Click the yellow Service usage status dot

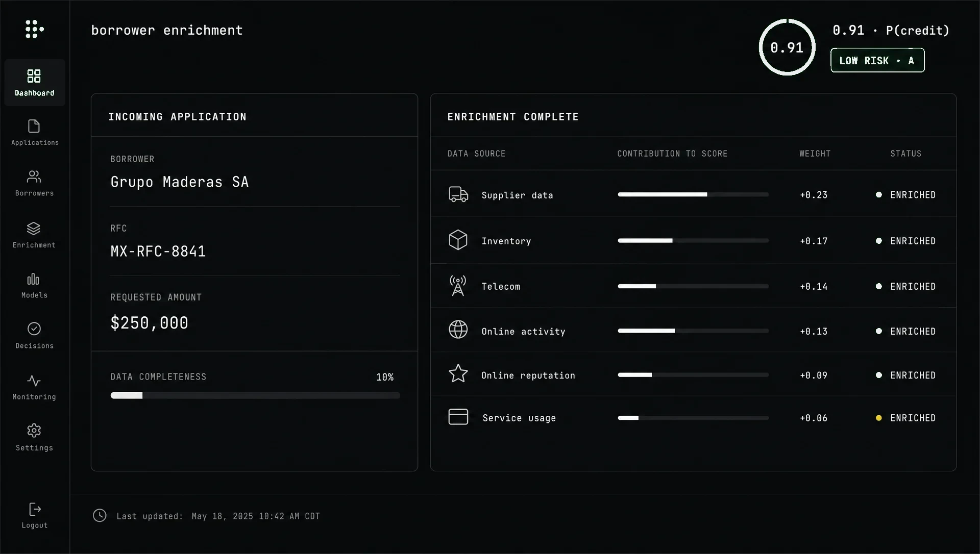click(x=879, y=418)
